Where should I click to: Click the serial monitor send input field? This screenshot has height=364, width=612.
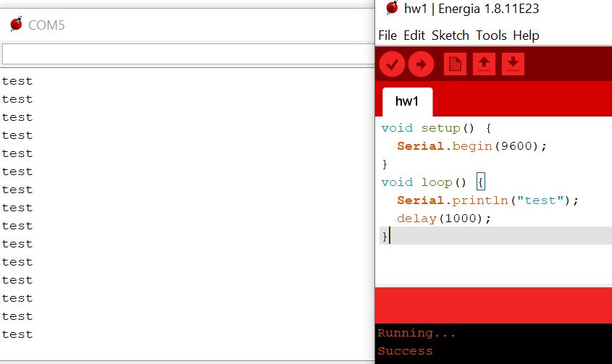point(188,54)
